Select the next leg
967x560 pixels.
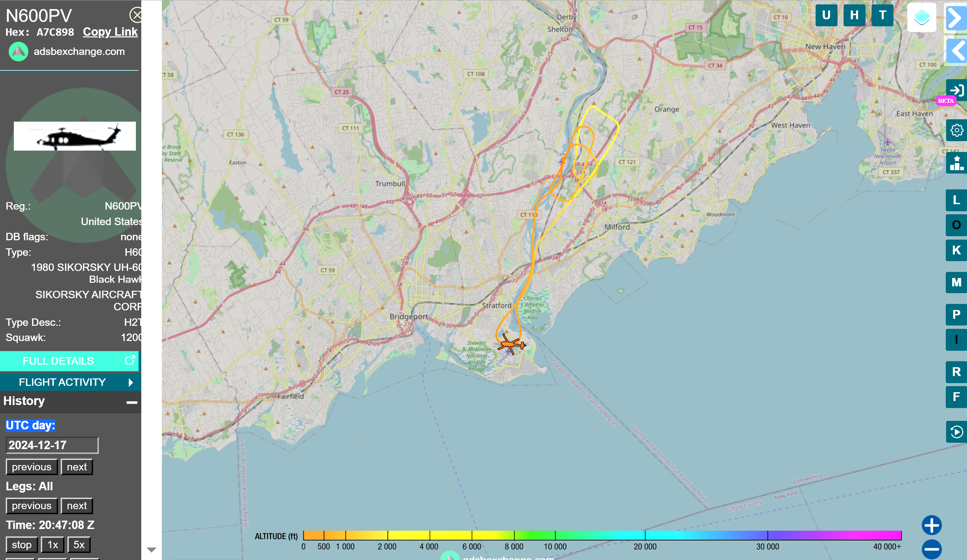[77, 505]
